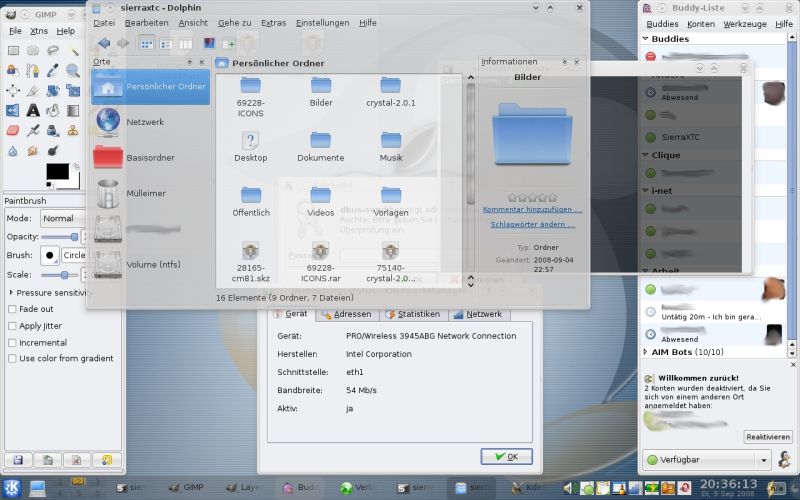Toggle Use color from gradient
This screenshot has height=500, width=800.
tap(13, 357)
